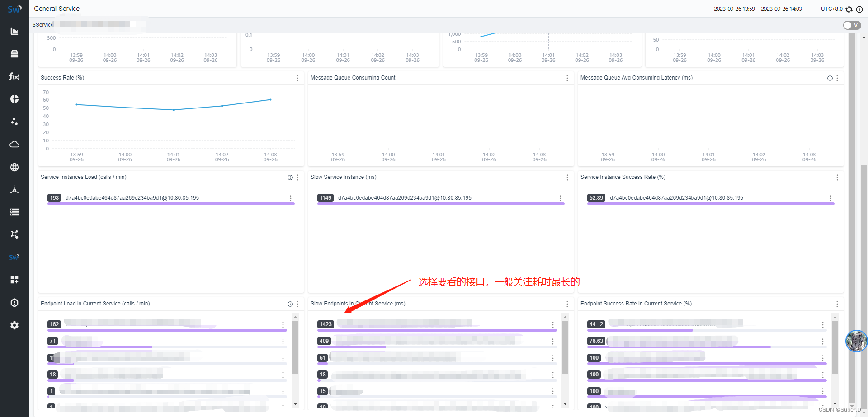Open options for instance row with 52.89 rate

[830, 198]
